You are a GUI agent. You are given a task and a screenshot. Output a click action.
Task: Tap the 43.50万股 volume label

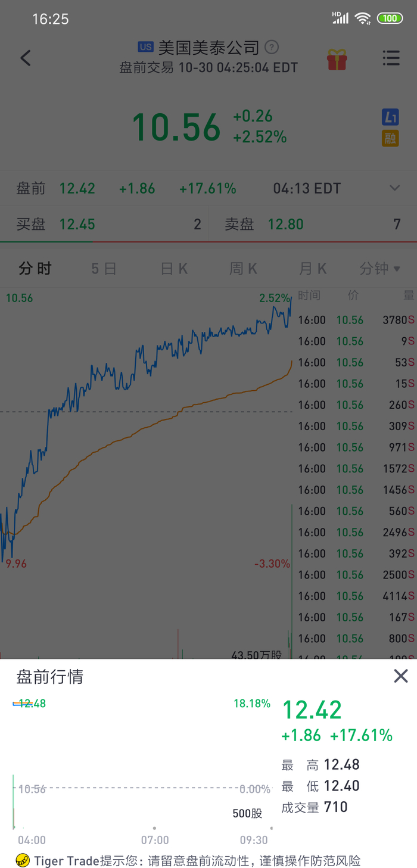pyautogui.click(x=257, y=655)
